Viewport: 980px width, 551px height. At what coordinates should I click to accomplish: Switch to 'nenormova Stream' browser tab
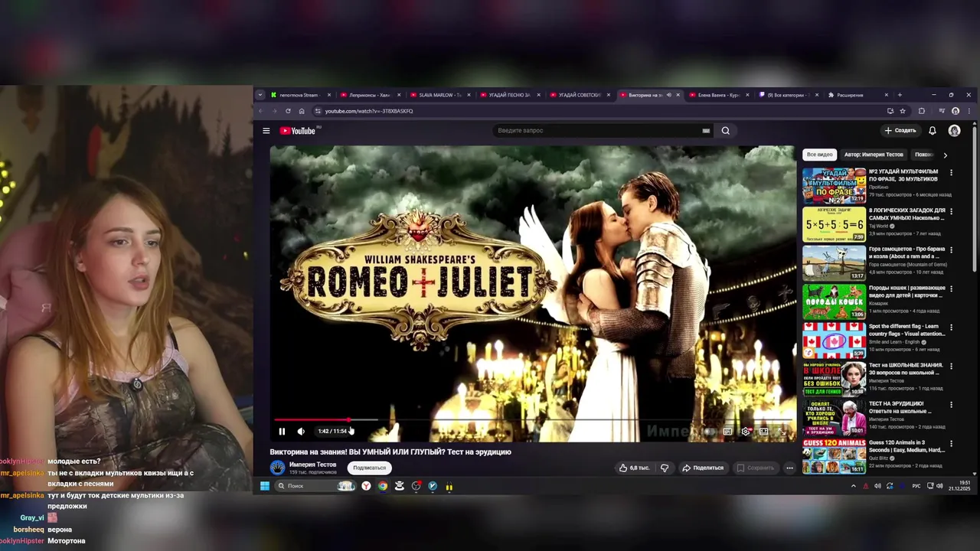coord(300,95)
